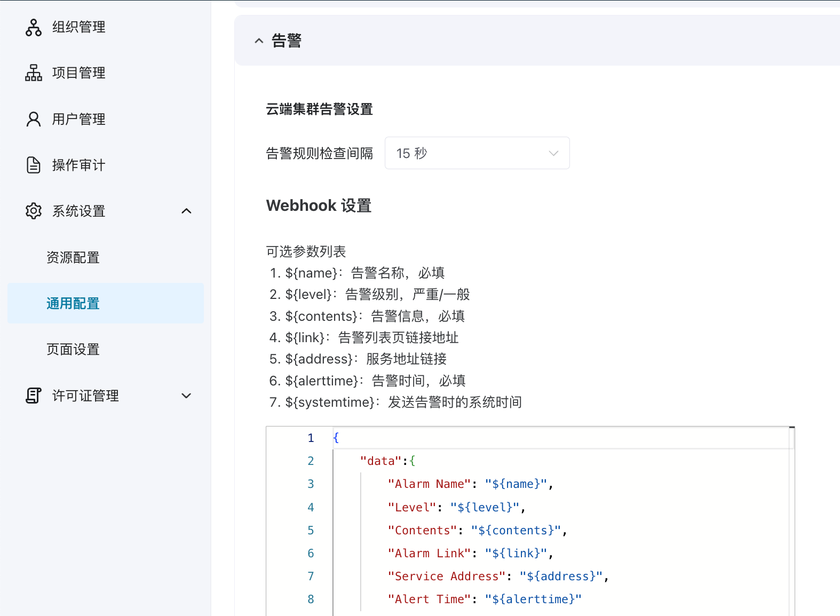Click "${address}" value in editor
The image size is (840, 616).
coord(561,576)
